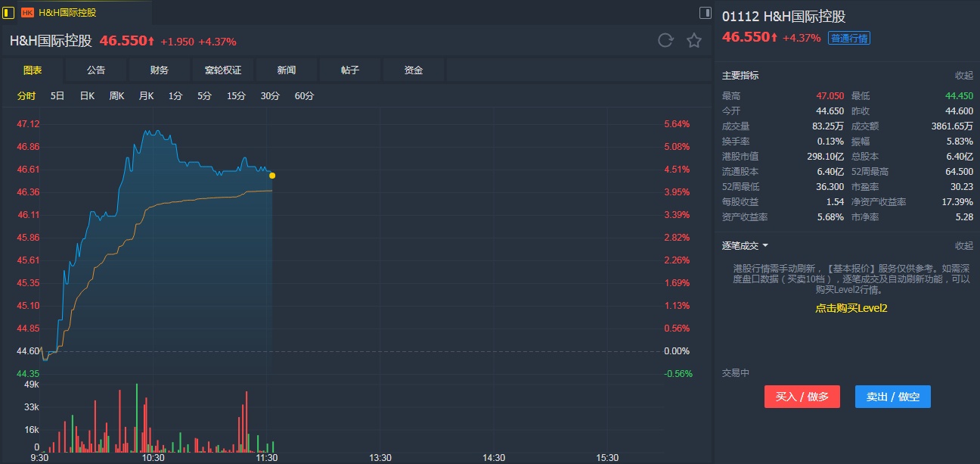Toggle the right quote panel icon
Viewport: 980px width, 464px height.
tap(705, 12)
